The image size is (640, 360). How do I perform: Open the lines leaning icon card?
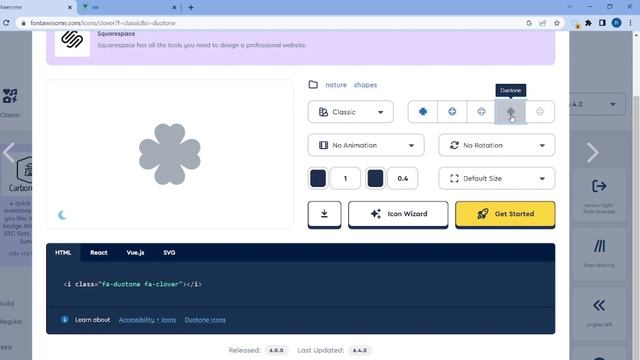599,254
